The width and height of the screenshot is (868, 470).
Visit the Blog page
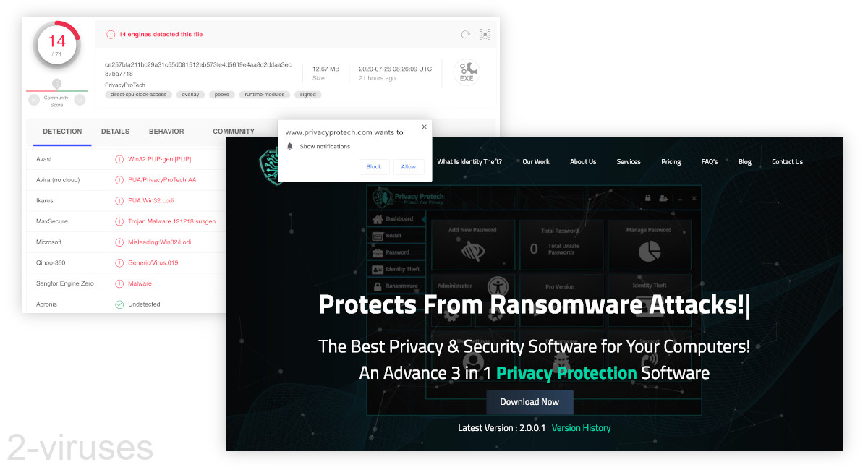tap(745, 162)
